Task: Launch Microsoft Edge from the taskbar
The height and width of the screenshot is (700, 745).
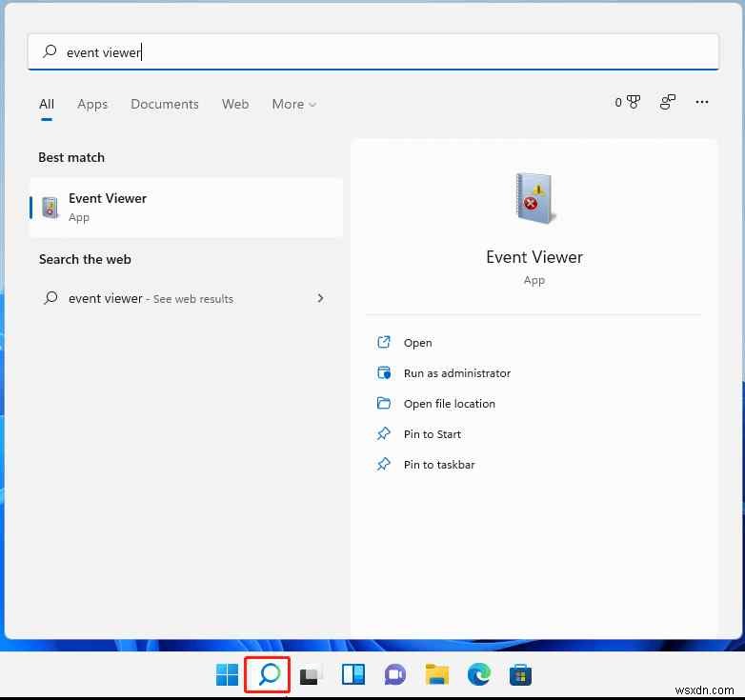Action: 479,674
